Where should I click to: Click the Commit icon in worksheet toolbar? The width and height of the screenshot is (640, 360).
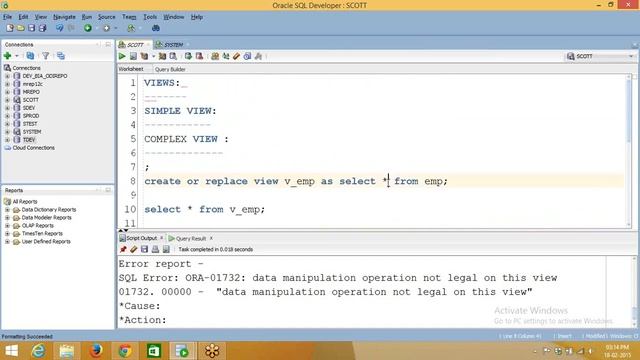pyautogui.click(x=188, y=56)
